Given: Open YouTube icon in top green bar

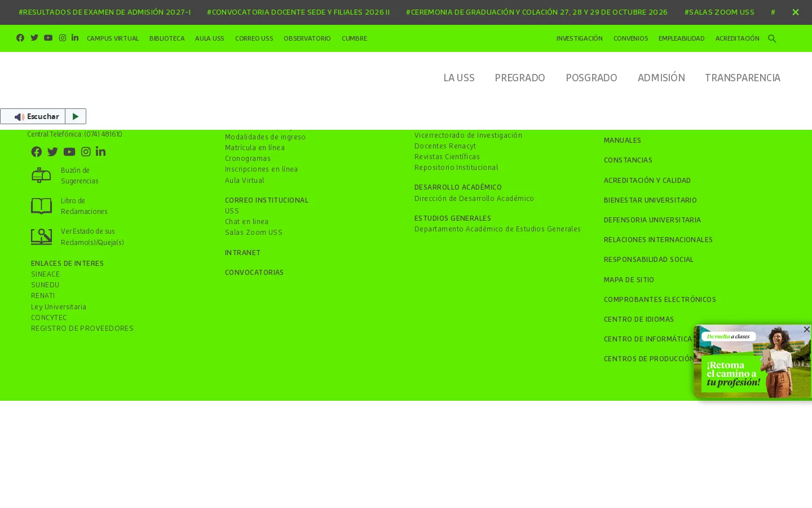Looking at the screenshot, I should (48, 38).
